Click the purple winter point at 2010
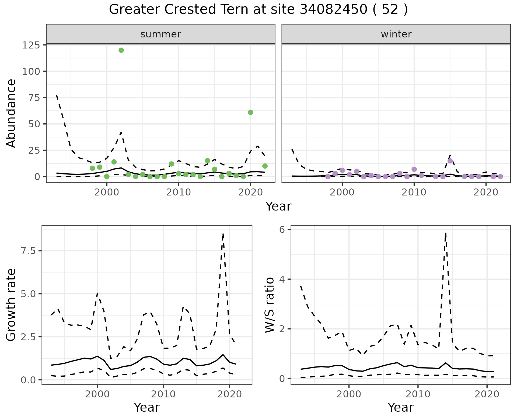Viewport: 517px width, 420px height. [414, 169]
